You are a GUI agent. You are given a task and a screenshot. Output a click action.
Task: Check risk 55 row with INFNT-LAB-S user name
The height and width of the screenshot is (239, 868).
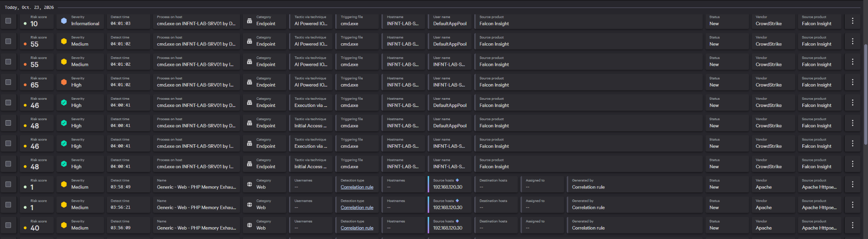pos(8,62)
